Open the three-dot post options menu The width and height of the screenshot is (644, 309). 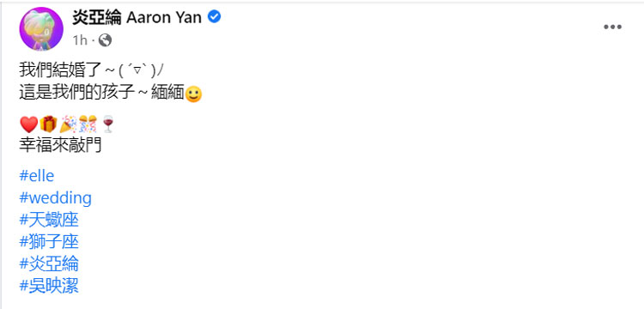coord(612,27)
